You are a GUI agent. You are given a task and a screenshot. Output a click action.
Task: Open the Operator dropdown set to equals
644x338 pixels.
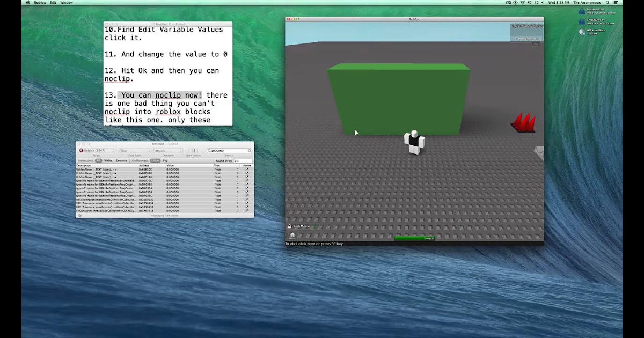pos(168,151)
